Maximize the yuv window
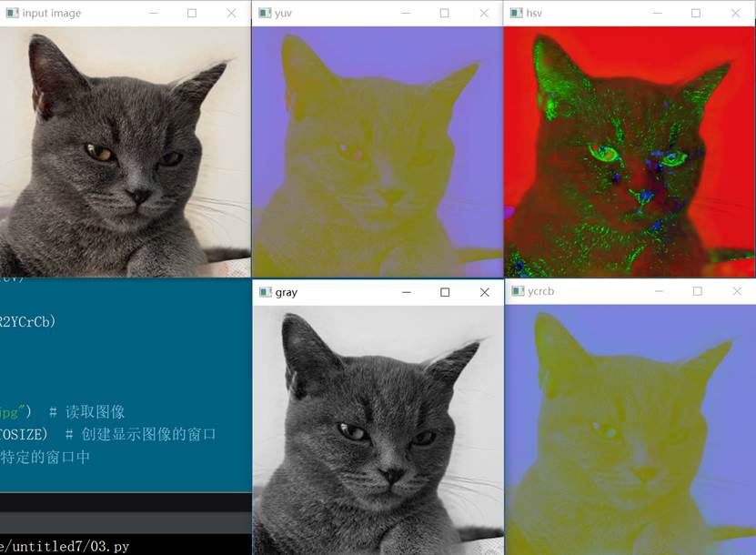The image size is (756, 555). click(x=445, y=13)
